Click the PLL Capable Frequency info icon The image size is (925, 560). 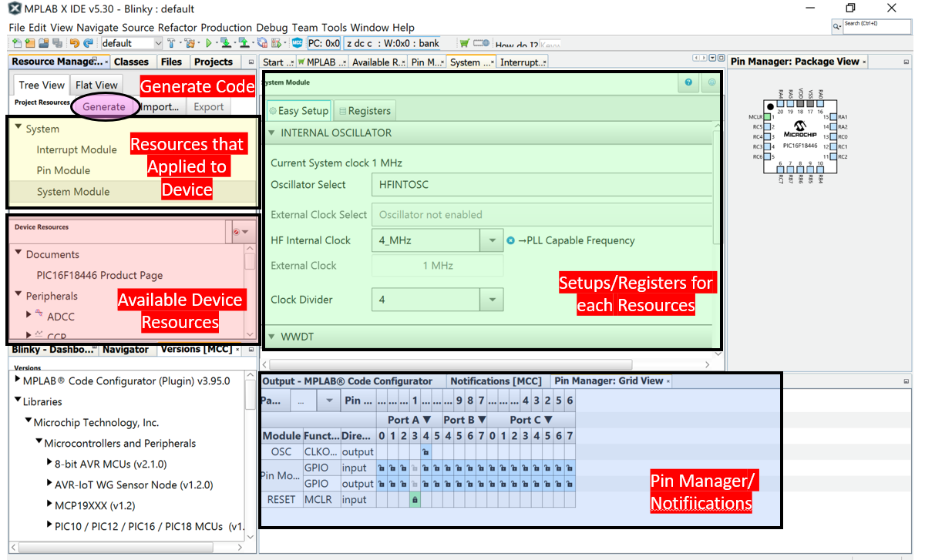point(510,240)
